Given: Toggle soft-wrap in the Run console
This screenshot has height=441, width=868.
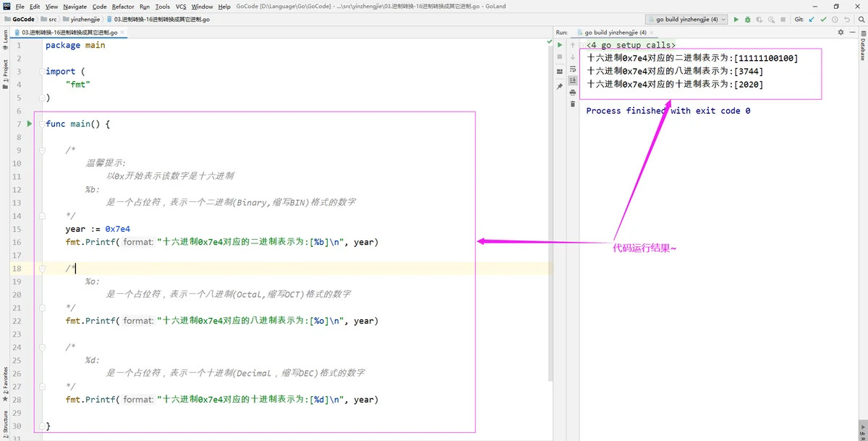Looking at the screenshot, I should [x=572, y=68].
